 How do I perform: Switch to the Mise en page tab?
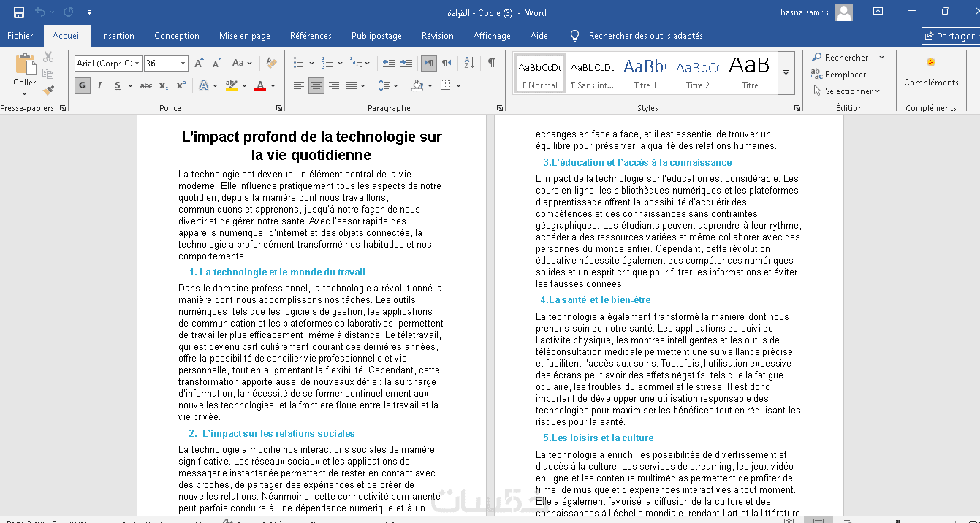pos(245,35)
